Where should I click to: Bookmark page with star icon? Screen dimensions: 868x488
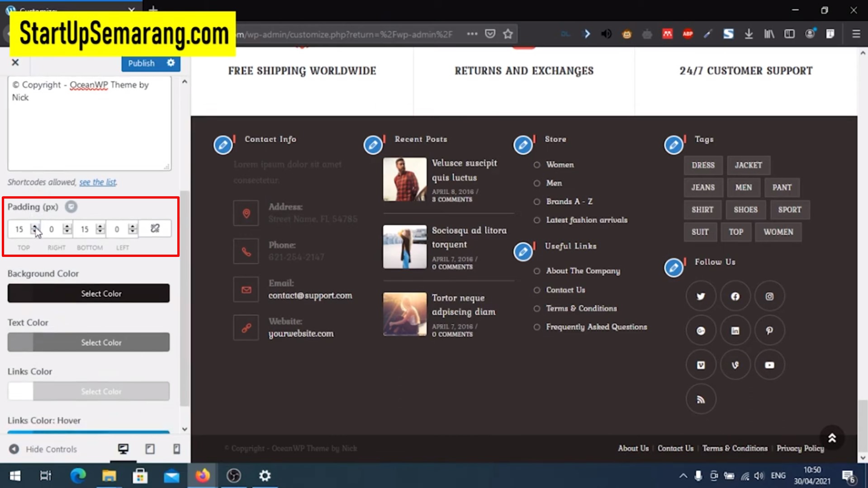point(508,34)
